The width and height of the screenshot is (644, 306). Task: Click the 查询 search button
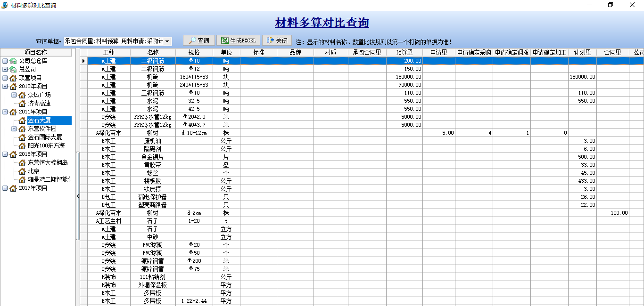point(199,41)
